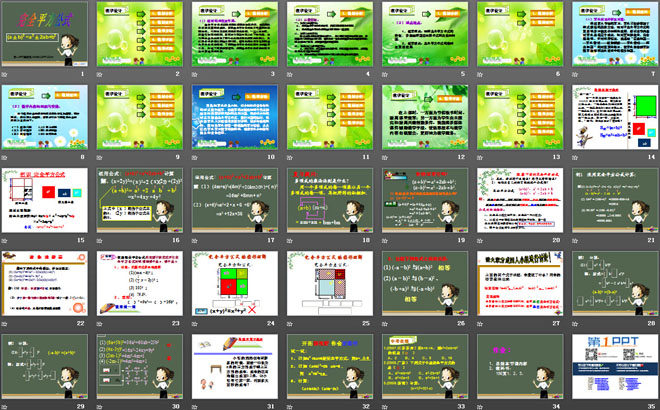This screenshot has height=410, width=660.
Task: Click the animation star icon under slide 24
Action: click(x=194, y=324)
